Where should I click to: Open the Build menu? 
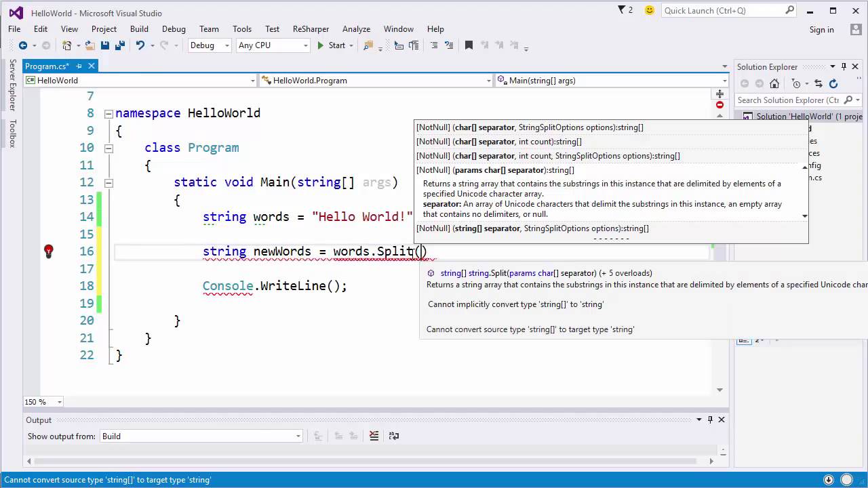139,29
